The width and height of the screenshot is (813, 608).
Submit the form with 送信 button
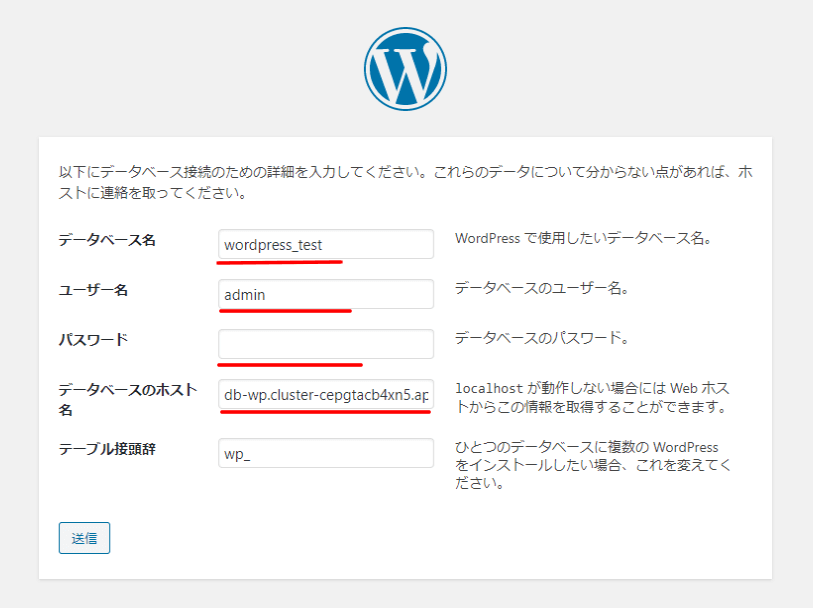click(x=84, y=538)
